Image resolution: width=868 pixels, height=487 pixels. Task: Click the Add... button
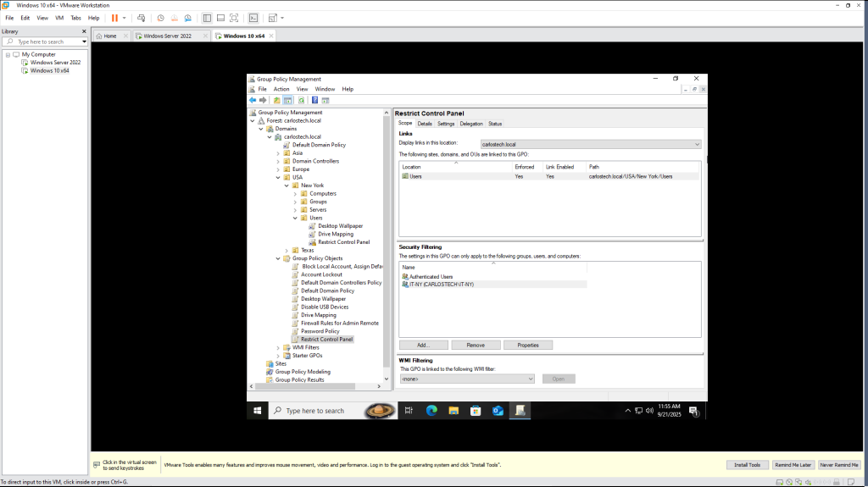[x=423, y=346]
